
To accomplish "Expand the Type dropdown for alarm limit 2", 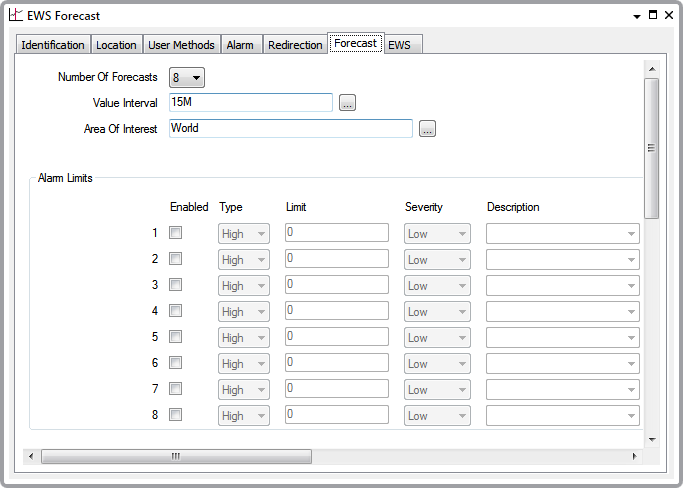I will pyautogui.click(x=244, y=260).
